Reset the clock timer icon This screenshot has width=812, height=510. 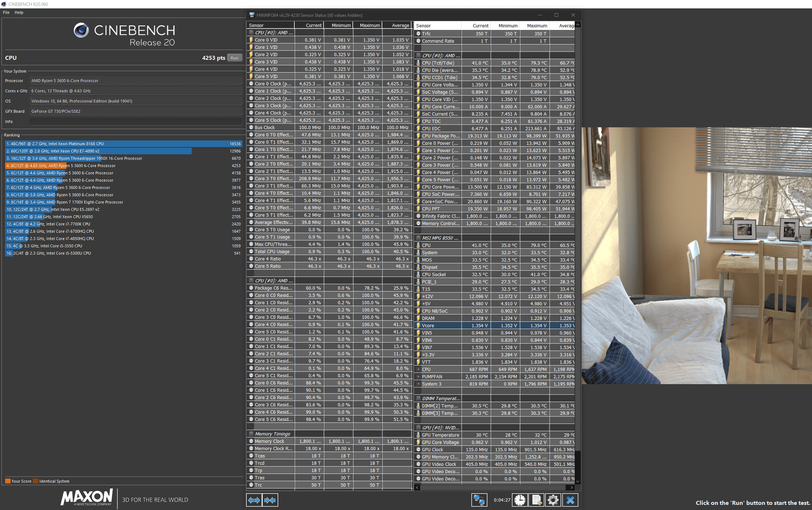[x=520, y=500]
